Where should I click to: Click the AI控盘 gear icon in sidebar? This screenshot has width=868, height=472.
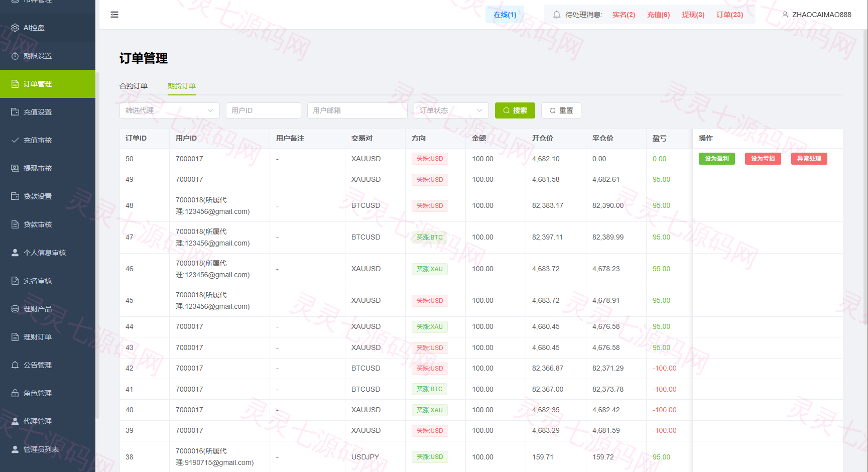tap(15, 28)
